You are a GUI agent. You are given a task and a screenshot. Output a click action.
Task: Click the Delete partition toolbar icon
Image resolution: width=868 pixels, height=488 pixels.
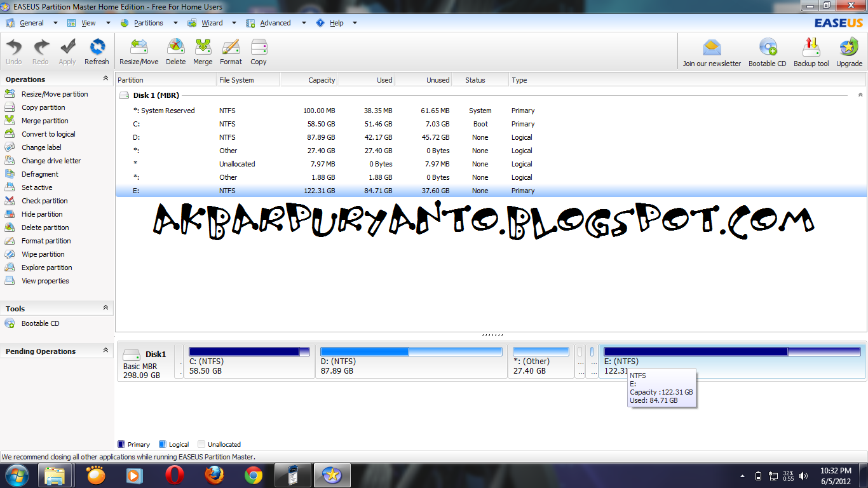point(176,51)
